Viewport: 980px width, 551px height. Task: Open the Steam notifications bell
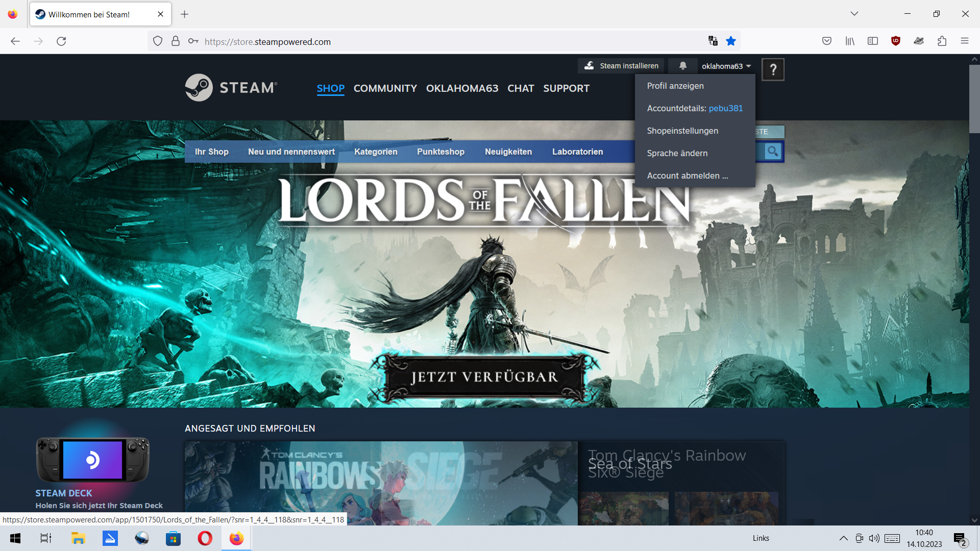pyautogui.click(x=682, y=66)
